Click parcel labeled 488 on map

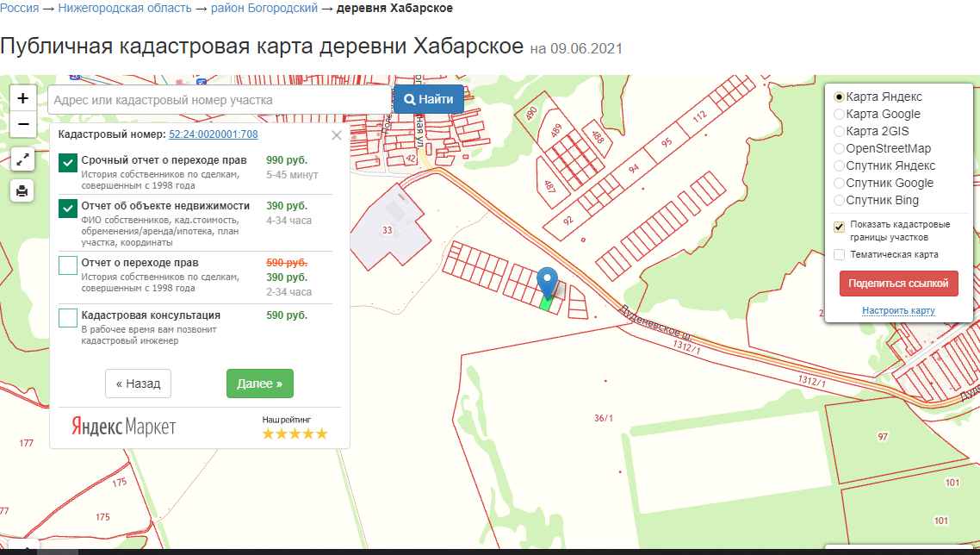(x=599, y=136)
